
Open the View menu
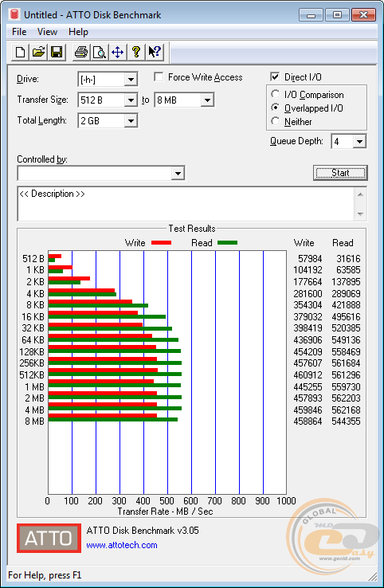[x=47, y=32]
